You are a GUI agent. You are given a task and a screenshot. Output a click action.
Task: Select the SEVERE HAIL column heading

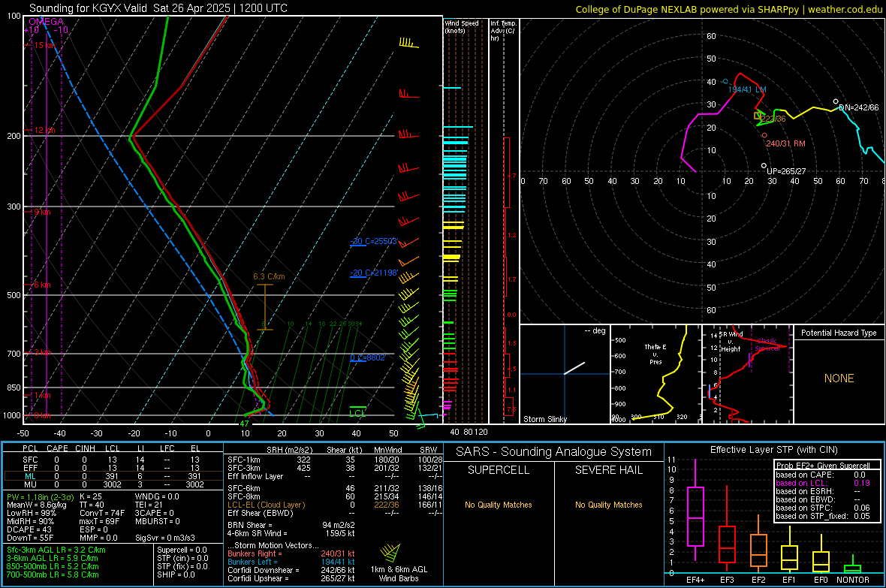click(608, 470)
